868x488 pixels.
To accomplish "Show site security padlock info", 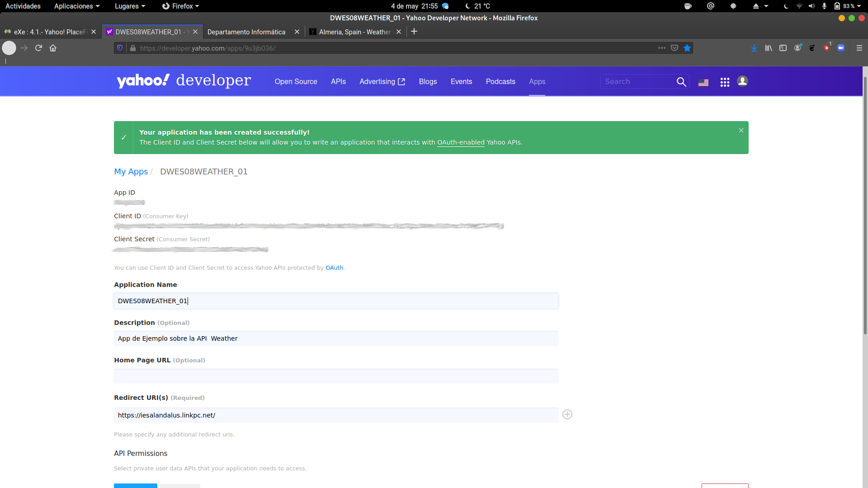I will tap(133, 48).
